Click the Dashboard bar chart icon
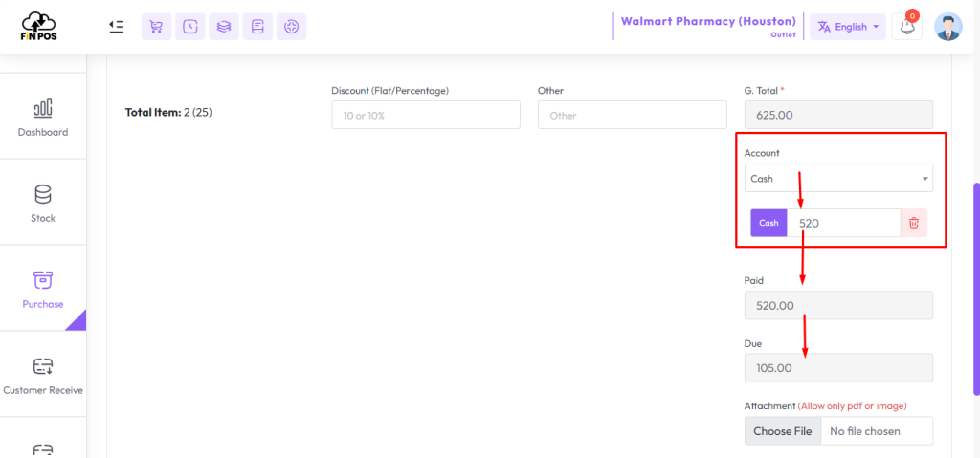This screenshot has height=458, width=980. (x=42, y=108)
